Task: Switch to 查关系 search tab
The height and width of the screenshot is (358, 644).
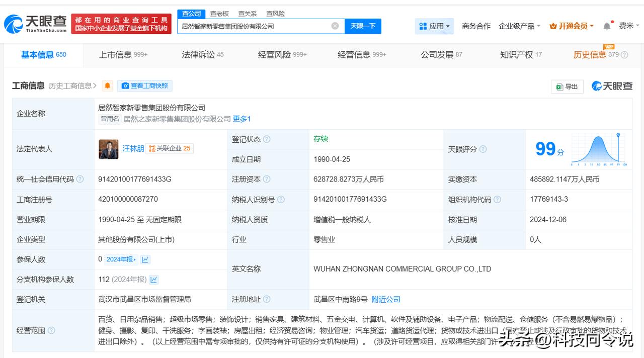Action: pyautogui.click(x=248, y=14)
